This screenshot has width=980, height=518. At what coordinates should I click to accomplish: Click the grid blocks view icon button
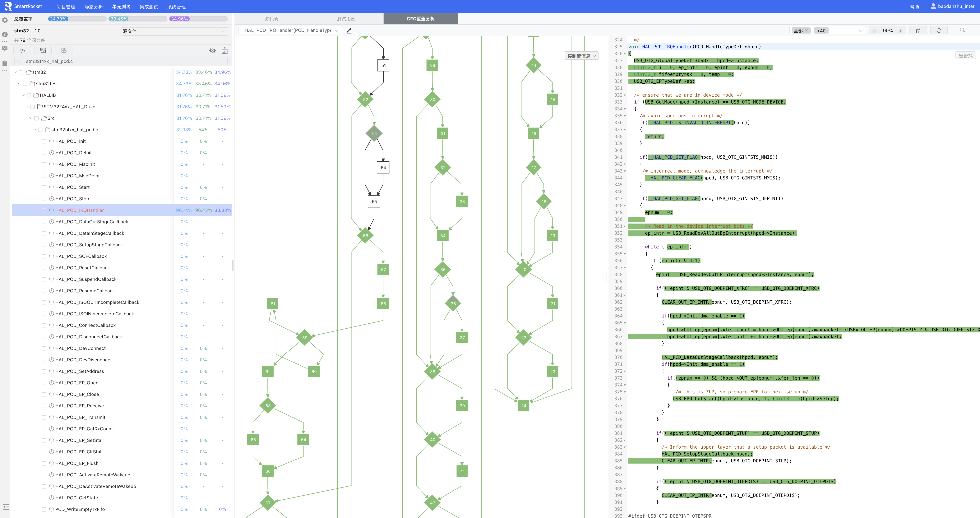click(64, 50)
